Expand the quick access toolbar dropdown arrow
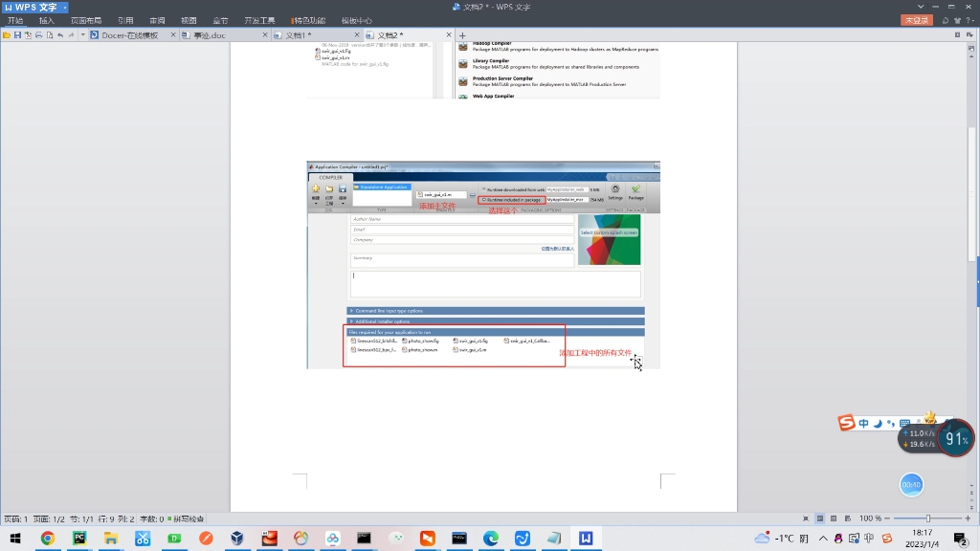Image resolution: width=980 pixels, height=551 pixels. (82, 35)
